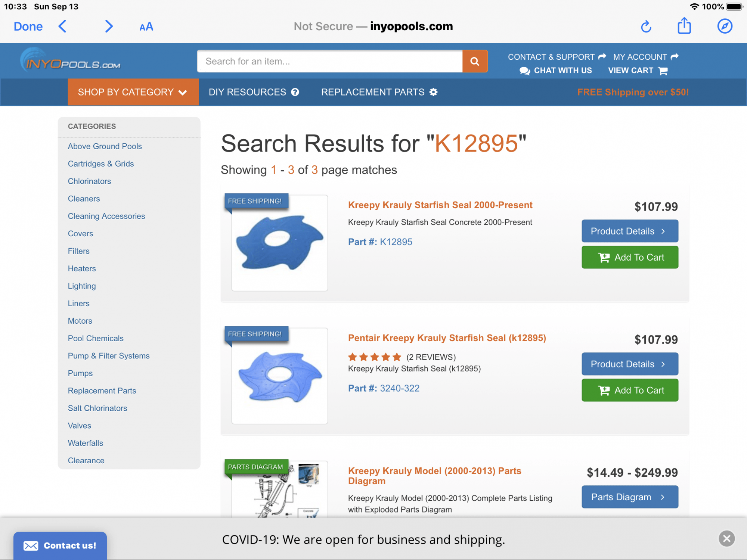Select Pool Chemicals category
The width and height of the screenshot is (747, 560).
[95, 339]
